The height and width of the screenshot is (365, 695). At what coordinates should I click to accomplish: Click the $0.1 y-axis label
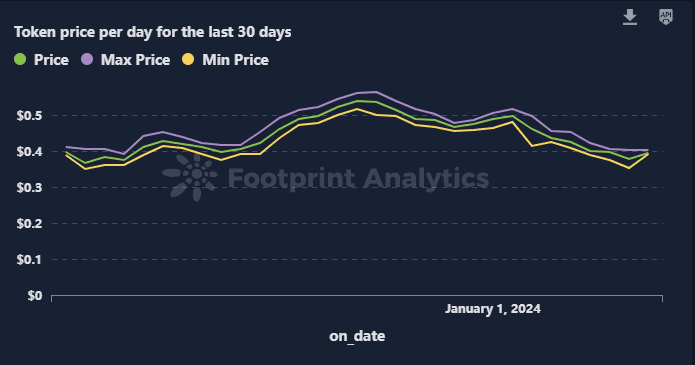pyautogui.click(x=29, y=259)
